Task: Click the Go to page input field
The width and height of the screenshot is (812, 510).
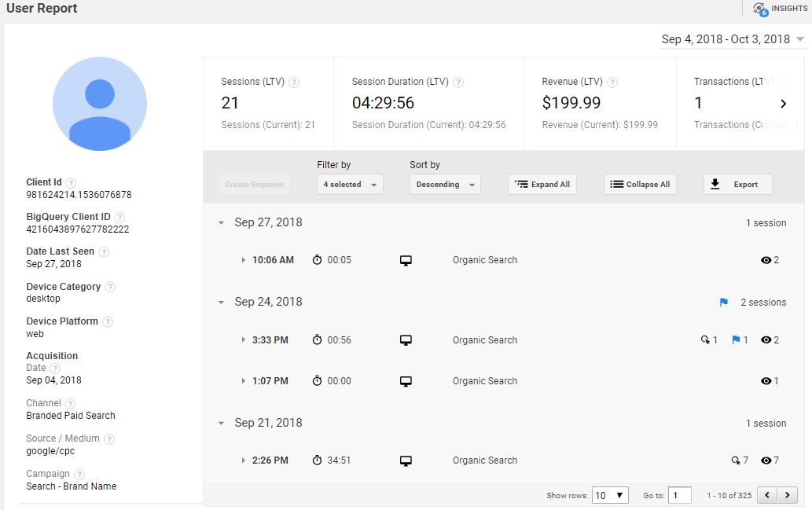Action: tap(679, 495)
